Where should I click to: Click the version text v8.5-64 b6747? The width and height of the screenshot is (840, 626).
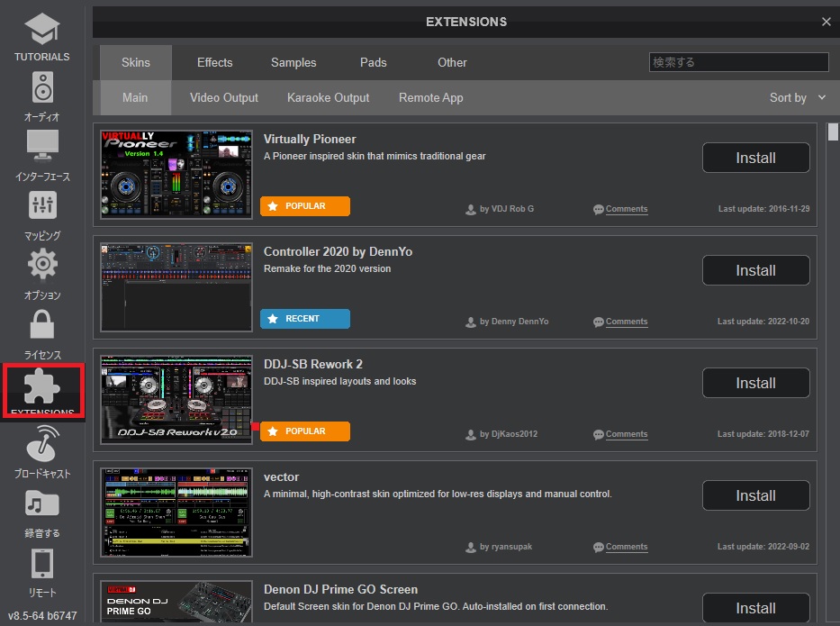42,616
